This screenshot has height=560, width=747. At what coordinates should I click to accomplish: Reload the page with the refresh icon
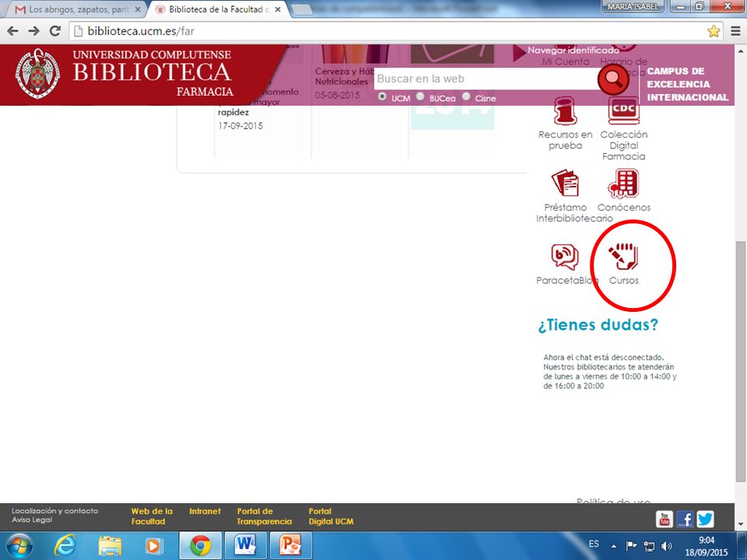point(55,31)
